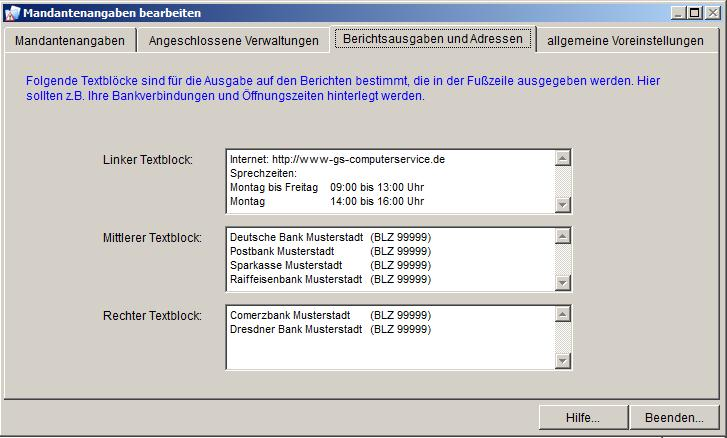
Task: Place cursor in Rechter Textblock empty area
Action: tap(390, 352)
